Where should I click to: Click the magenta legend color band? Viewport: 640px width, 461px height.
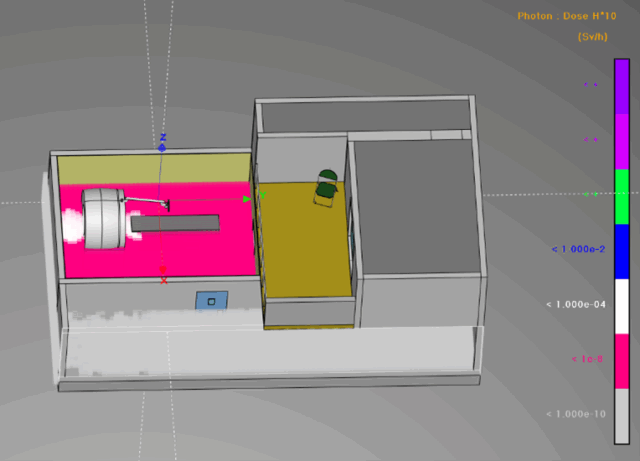tap(621, 141)
